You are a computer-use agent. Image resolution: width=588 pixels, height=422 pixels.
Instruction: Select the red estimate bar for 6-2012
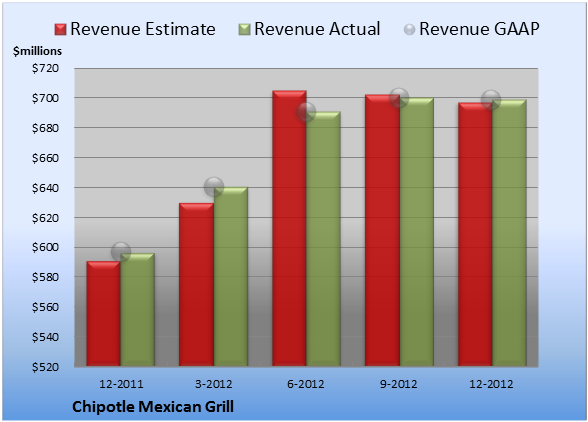click(x=290, y=228)
